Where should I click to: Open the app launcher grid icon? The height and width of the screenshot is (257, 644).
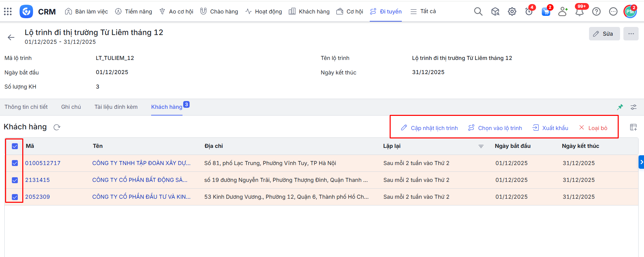pyautogui.click(x=8, y=11)
